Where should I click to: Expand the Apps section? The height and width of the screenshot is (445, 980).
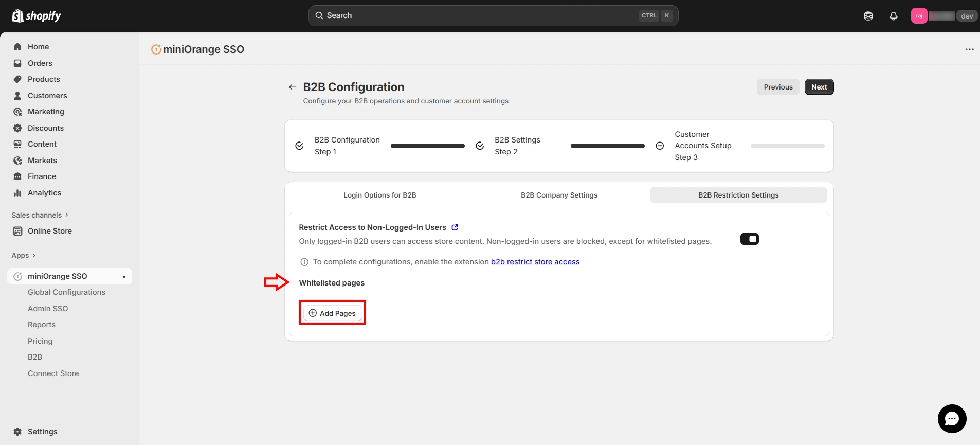tap(24, 255)
